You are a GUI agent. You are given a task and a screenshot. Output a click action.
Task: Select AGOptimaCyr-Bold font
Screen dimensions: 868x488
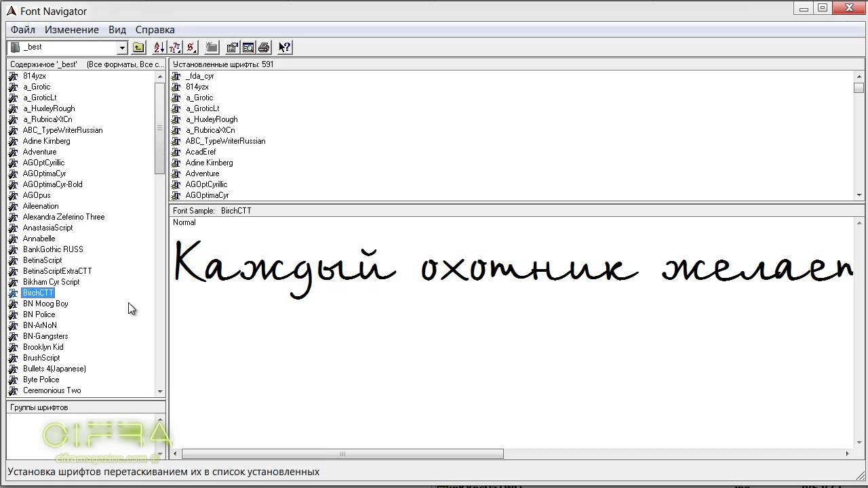click(x=53, y=184)
